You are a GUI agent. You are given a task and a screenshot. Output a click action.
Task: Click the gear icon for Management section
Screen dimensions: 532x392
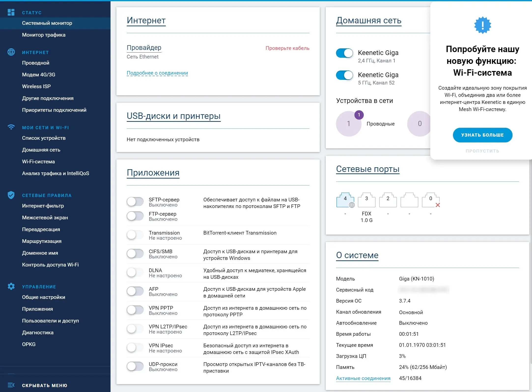pos(11,286)
